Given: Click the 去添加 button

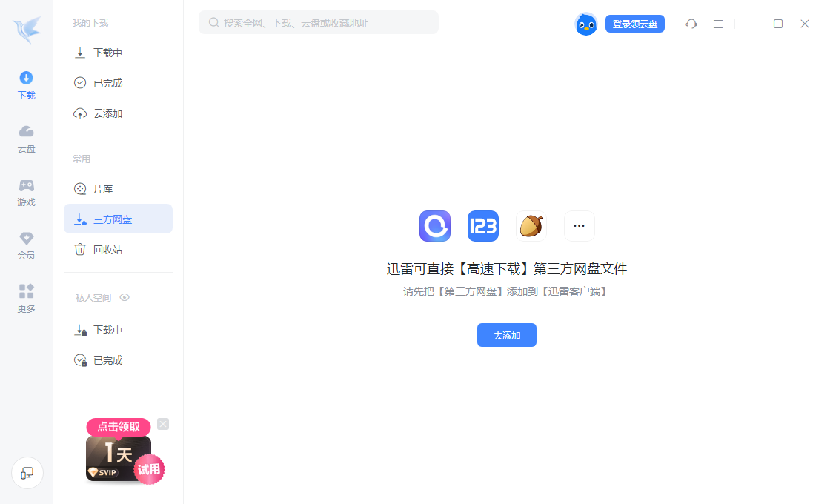Looking at the screenshot, I should coord(507,335).
